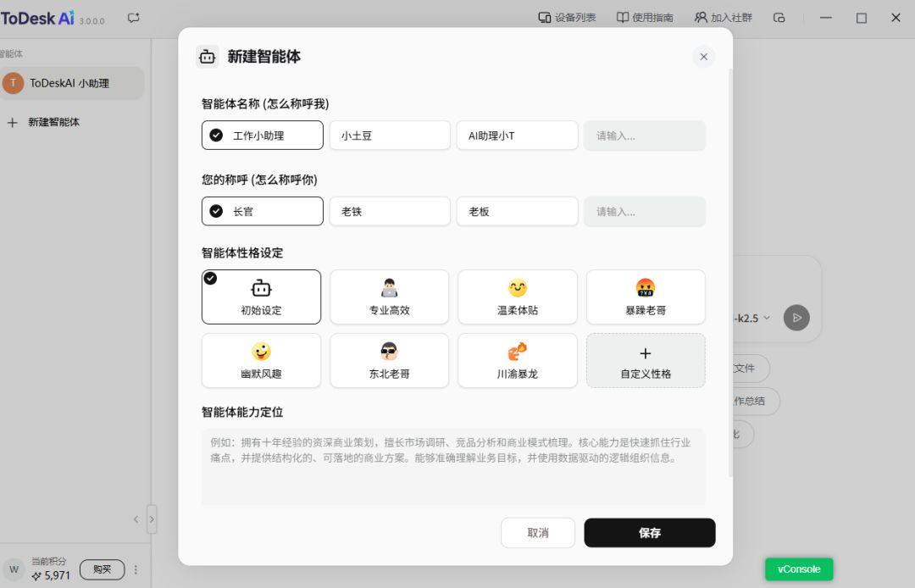Select your title 长官

pos(263,211)
